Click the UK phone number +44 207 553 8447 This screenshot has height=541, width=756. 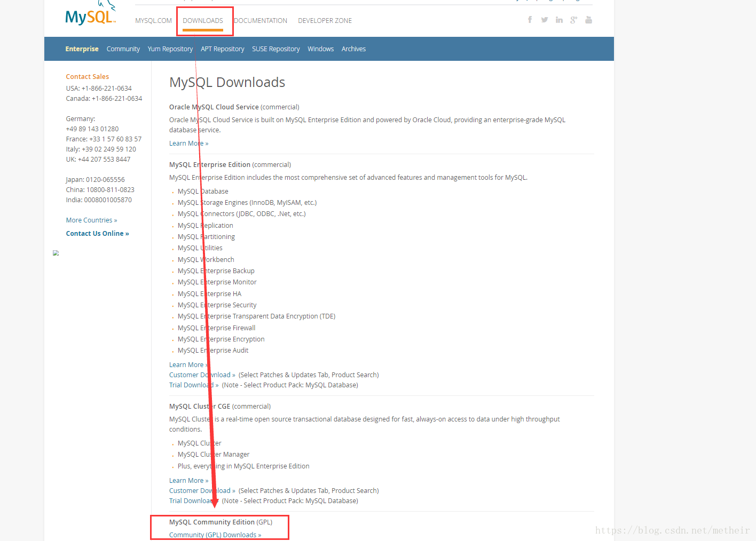pos(104,160)
